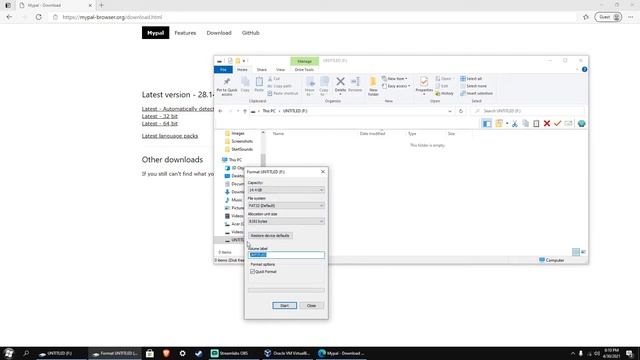Screen dimensions: 640x360
Task: Click Select all in ribbon
Action: point(471,78)
